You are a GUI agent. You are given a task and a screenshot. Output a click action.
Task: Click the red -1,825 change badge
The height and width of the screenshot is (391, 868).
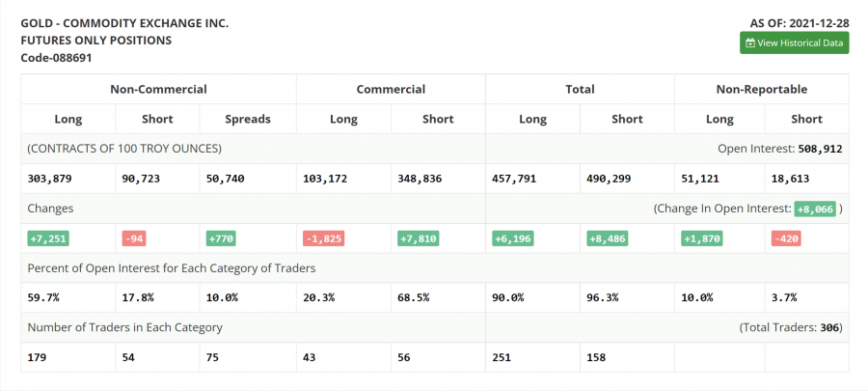coord(324,238)
